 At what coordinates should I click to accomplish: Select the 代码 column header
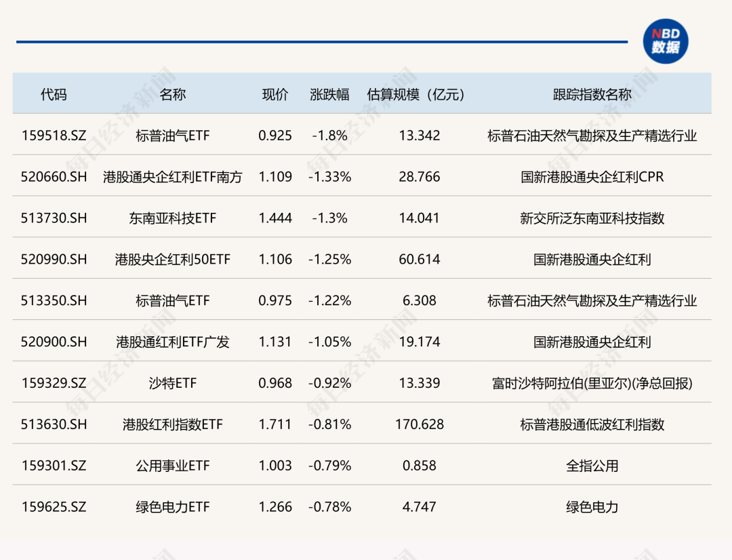click(x=54, y=95)
